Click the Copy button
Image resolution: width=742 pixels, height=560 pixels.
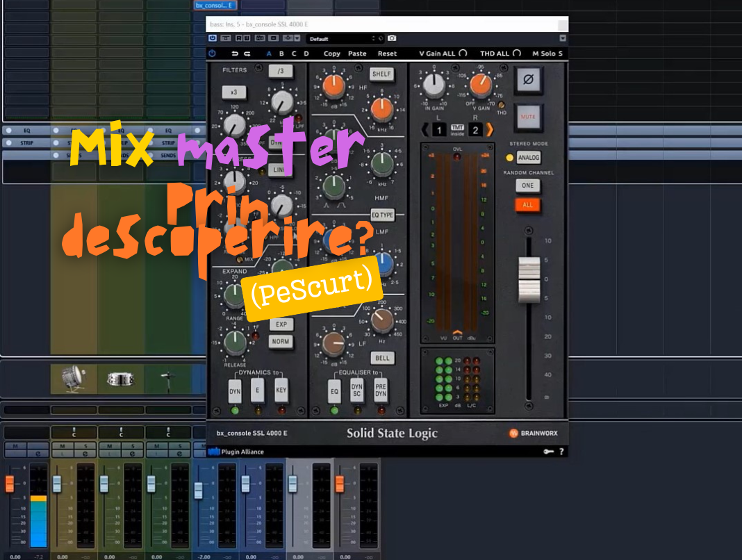coord(332,53)
